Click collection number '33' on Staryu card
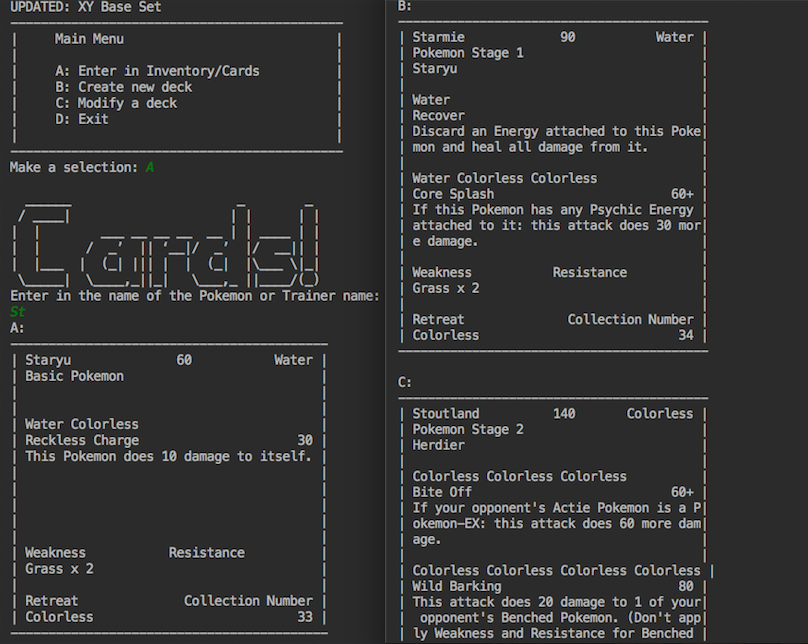Screen dimensions: 808x644 [x=305, y=617]
